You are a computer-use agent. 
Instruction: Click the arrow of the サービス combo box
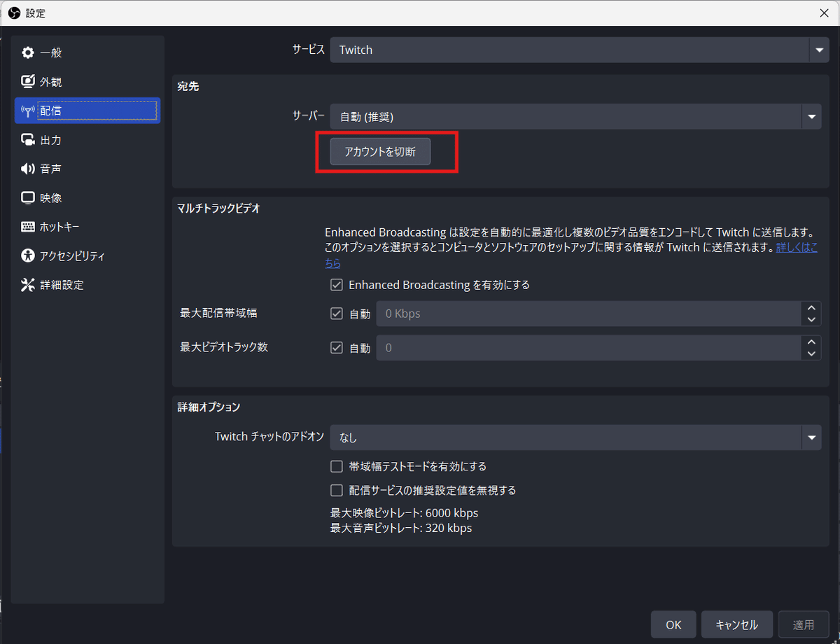(x=819, y=50)
